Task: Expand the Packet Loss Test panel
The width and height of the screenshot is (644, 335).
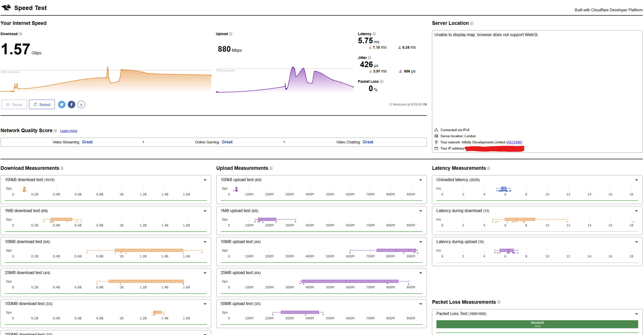Action: pos(637,314)
